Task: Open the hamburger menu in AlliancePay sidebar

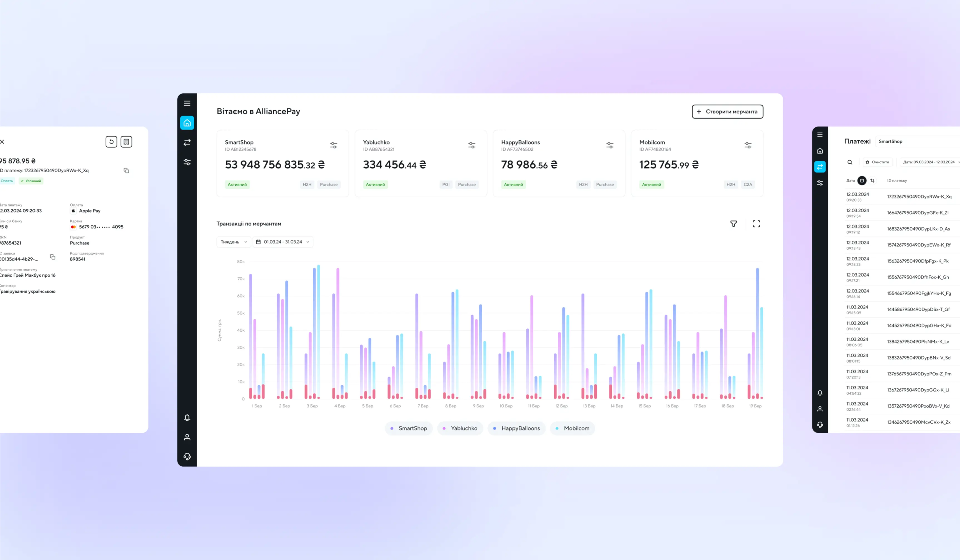Action: [187, 103]
